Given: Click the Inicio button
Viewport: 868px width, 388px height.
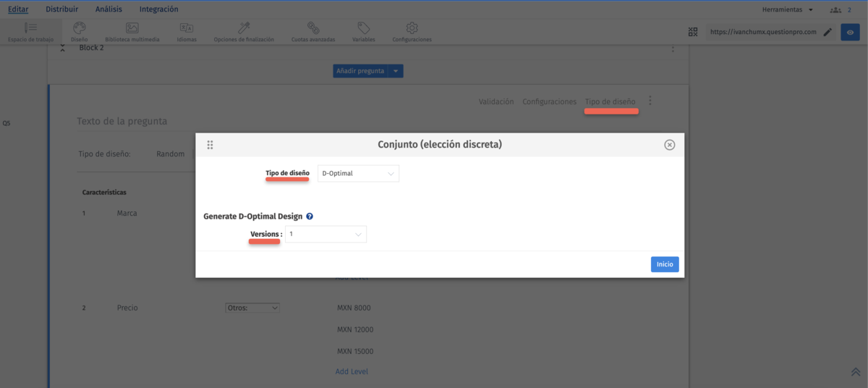Looking at the screenshot, I should (x=665, y=264).
